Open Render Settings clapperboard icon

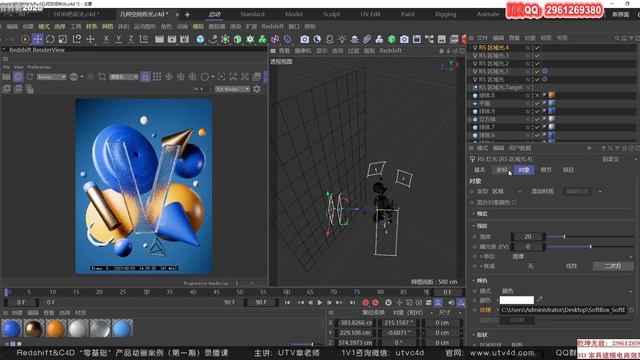pos(184,39)
